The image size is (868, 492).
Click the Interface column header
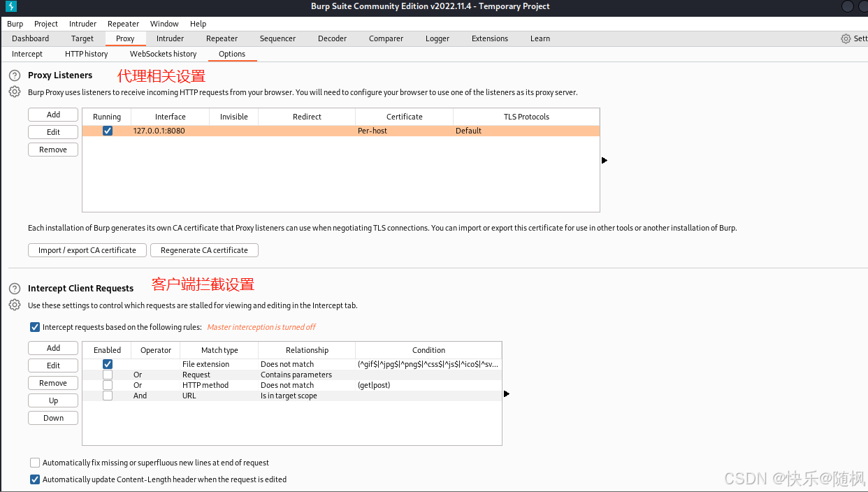coord(171,117)
